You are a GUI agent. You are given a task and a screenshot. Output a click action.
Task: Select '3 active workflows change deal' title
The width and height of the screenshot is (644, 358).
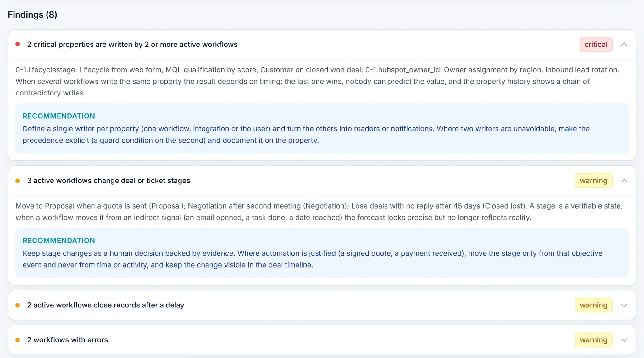(x=108, y=181)
